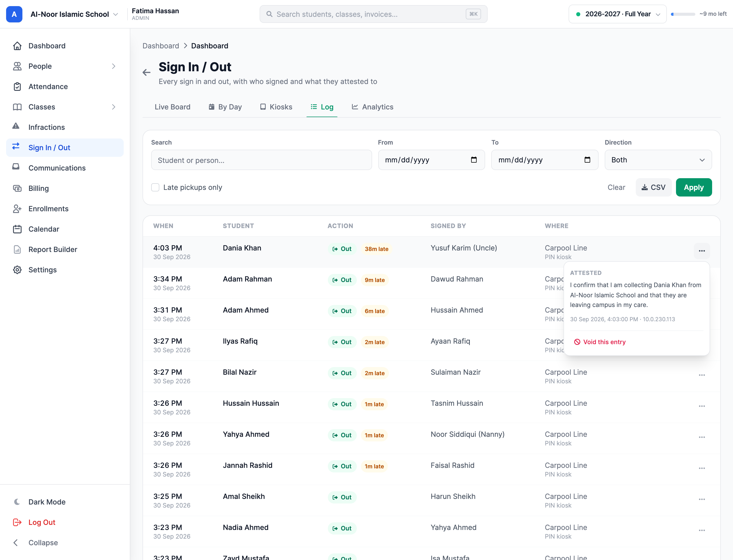
Task: Clear the log filters
Action: click(616, 187)
